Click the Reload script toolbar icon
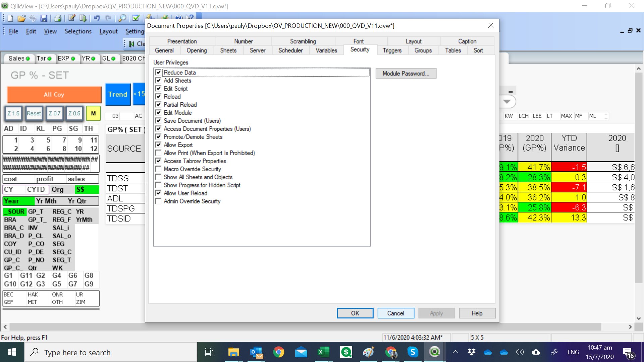 (x=83, y=18)
